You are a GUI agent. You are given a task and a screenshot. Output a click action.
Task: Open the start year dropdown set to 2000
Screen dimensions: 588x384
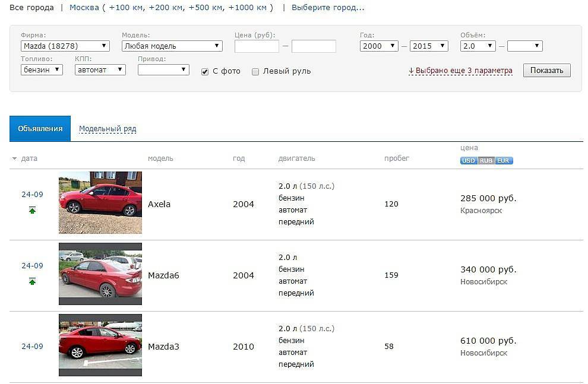[x=379, y=46]
